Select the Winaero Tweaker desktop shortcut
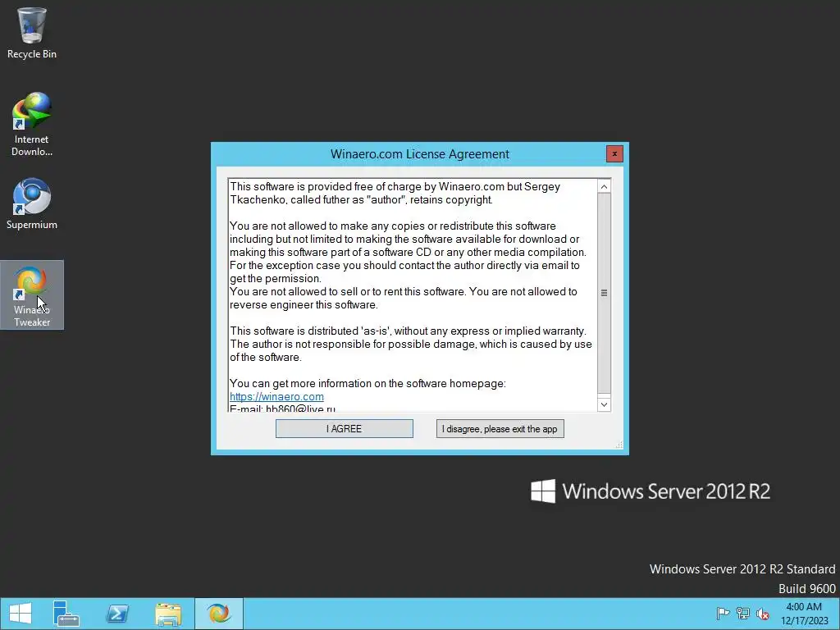Image resolution: width=840 pixels, height=630 pixels. pyautogui.click(x=32, y=295)
